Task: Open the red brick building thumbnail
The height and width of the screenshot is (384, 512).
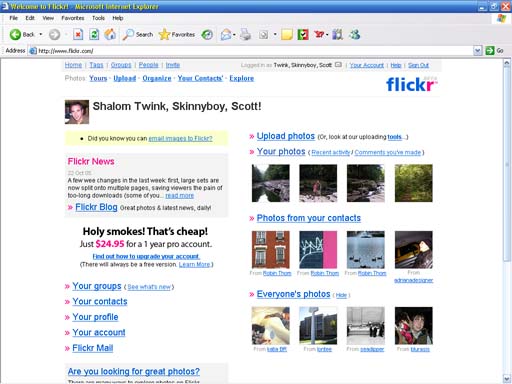Action: 271,250
